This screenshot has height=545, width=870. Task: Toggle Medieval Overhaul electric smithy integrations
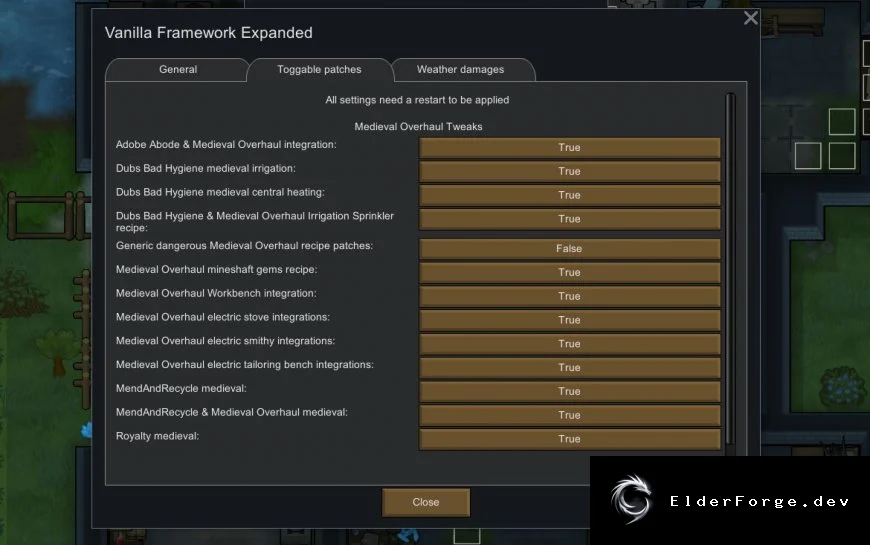[569, 344]
